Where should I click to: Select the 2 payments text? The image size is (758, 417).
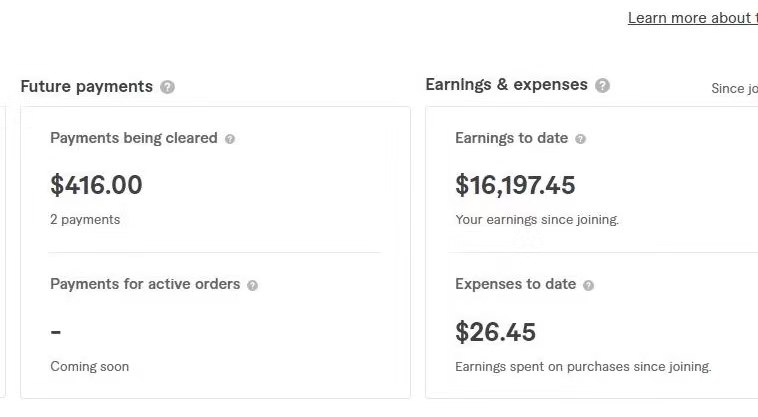85,219
